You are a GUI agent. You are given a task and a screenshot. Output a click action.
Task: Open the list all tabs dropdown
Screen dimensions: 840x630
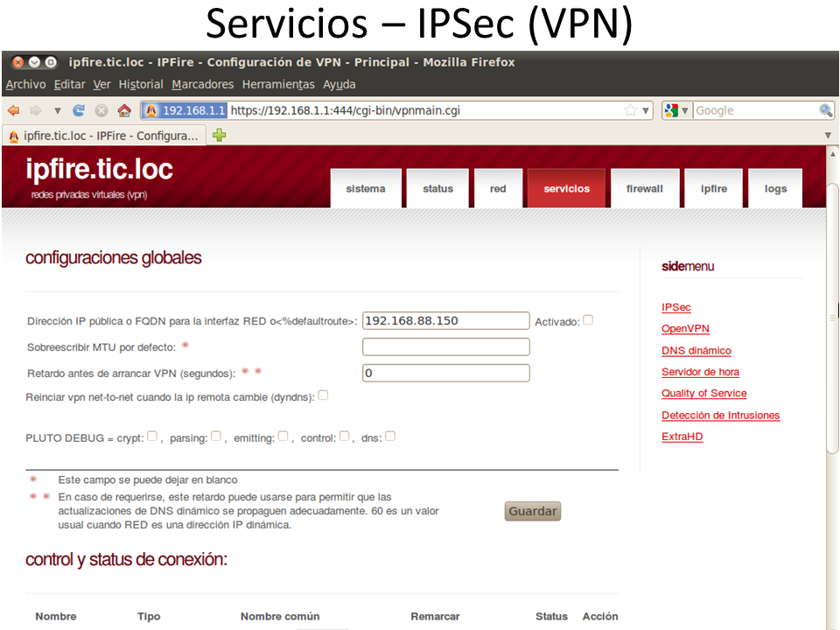828,136
